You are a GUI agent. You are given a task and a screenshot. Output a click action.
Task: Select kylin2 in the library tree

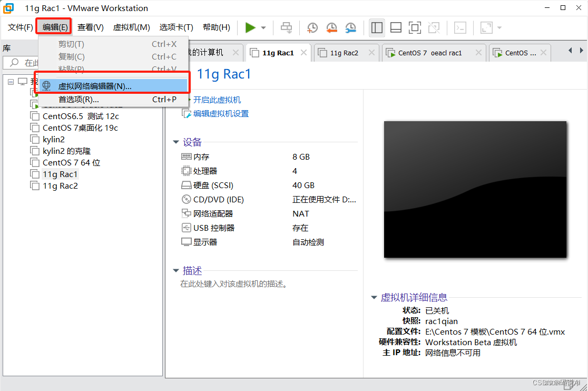coord(54,140)
